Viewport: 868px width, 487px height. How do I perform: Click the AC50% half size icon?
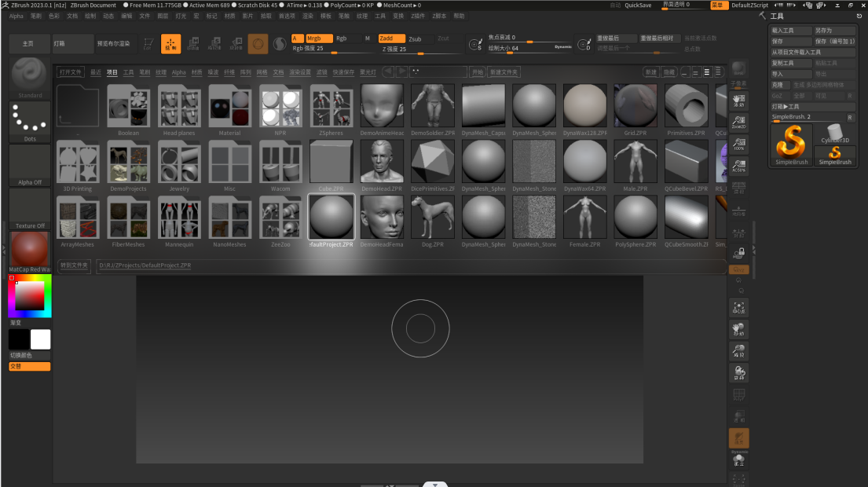coord(739,166)
